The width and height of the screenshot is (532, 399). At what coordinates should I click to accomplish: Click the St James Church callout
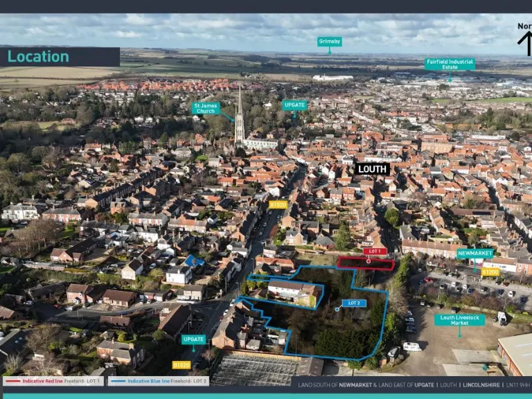(x=206, y=108)
